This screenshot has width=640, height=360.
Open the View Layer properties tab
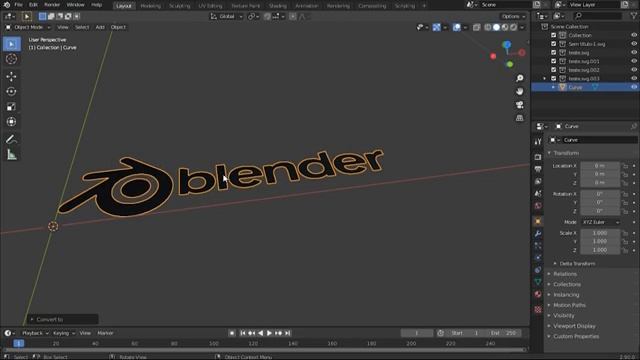(x=538, y=181)
